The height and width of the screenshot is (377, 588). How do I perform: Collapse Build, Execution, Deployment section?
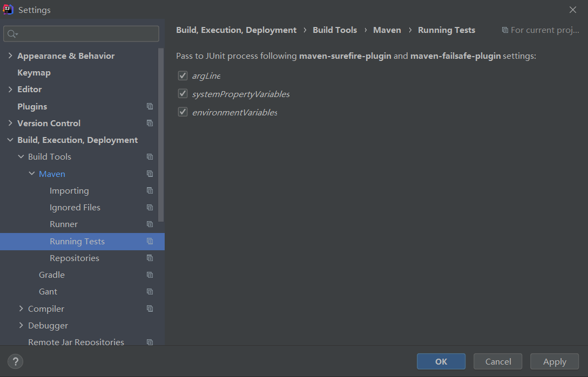click(x=10, y=140)
